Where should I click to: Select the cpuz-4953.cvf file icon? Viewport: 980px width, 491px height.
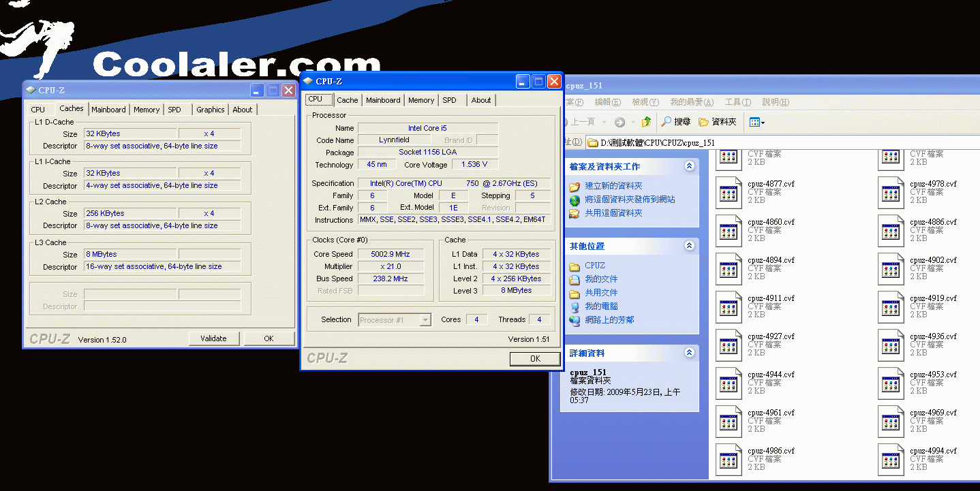pyautogui.click(x=891, y=383)
